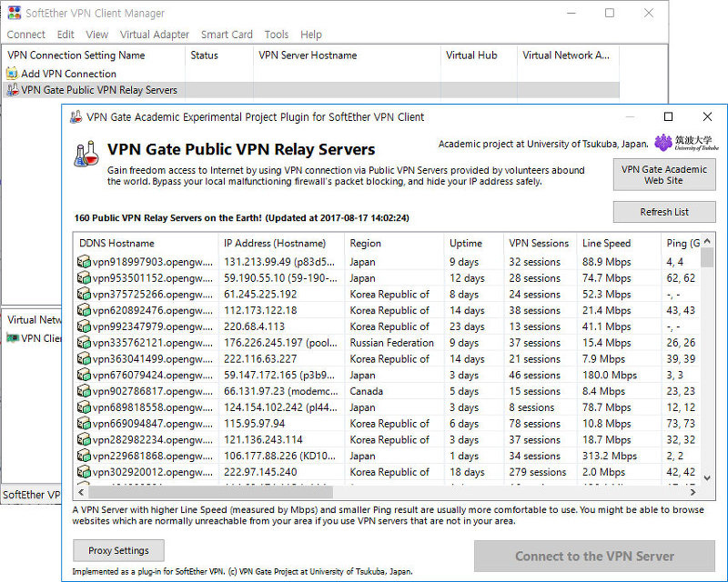This screenshot has height=582, width=728.
Task: Open the Smart Card menu
Action: click(227, 35)
